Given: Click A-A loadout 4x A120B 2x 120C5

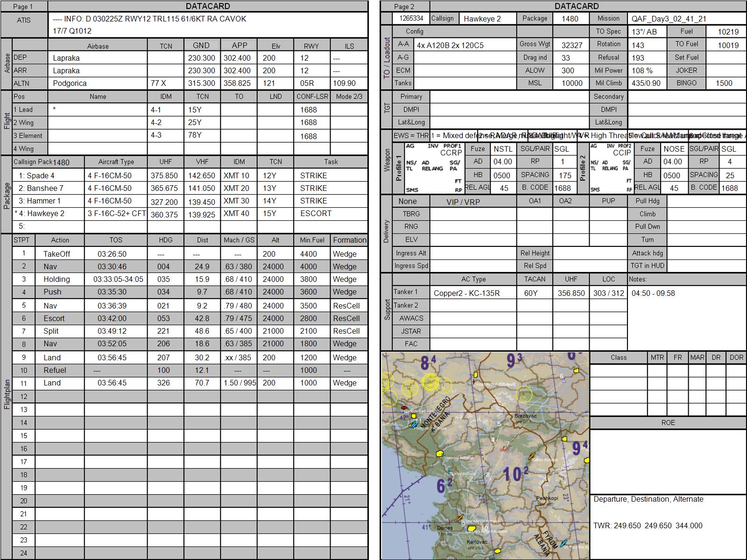Looking at the screenshot, I should (x=450, y=45).
